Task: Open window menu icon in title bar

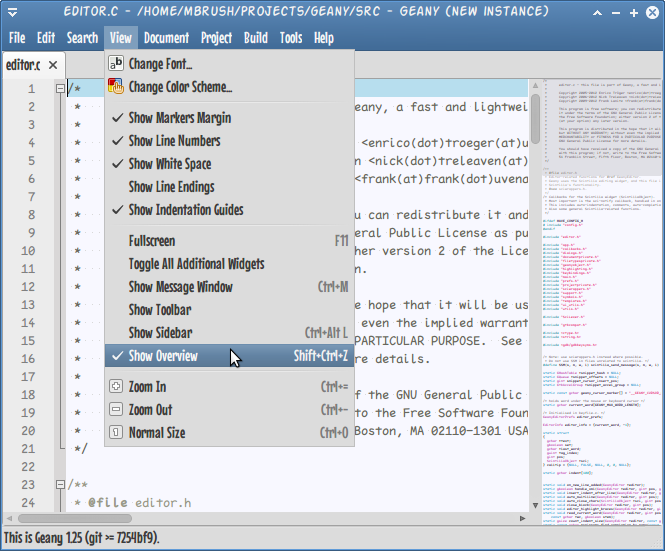Action: [12, 12]
